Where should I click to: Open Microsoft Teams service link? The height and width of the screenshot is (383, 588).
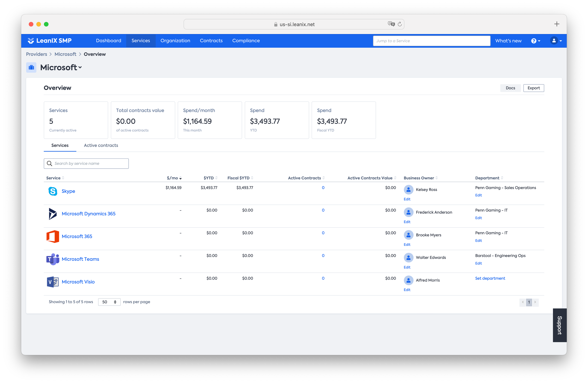coord(80,259)
